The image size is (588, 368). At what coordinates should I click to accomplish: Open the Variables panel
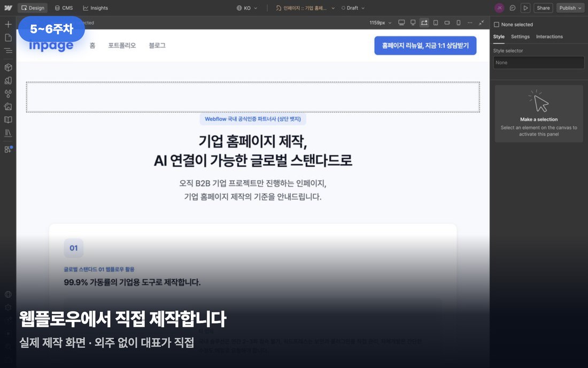pos(8,81)
